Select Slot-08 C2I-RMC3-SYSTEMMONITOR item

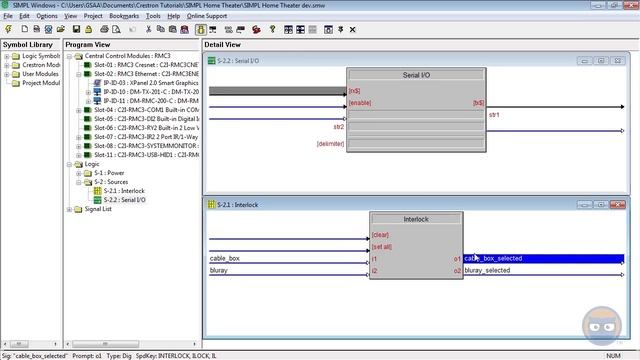coord(146,146)
